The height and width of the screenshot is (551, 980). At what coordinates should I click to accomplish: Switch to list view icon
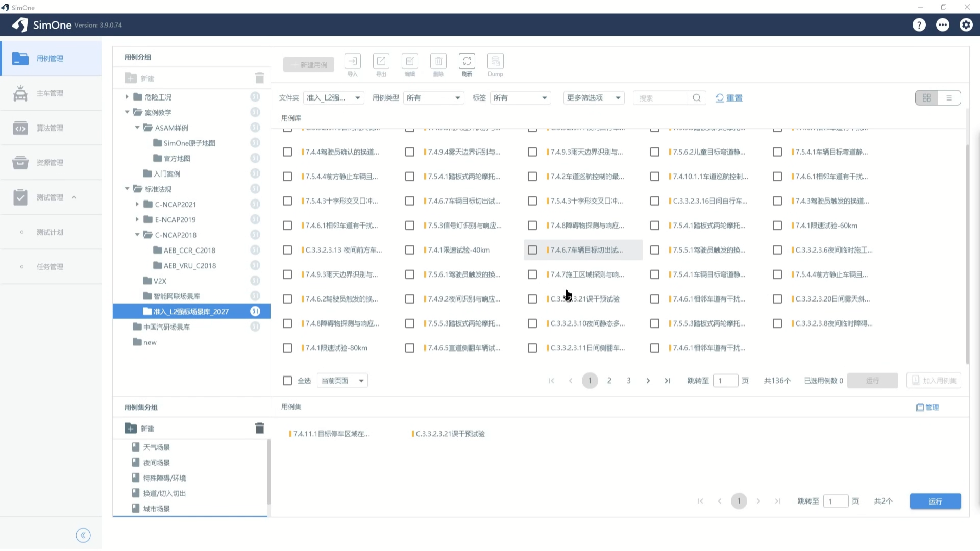949,98
